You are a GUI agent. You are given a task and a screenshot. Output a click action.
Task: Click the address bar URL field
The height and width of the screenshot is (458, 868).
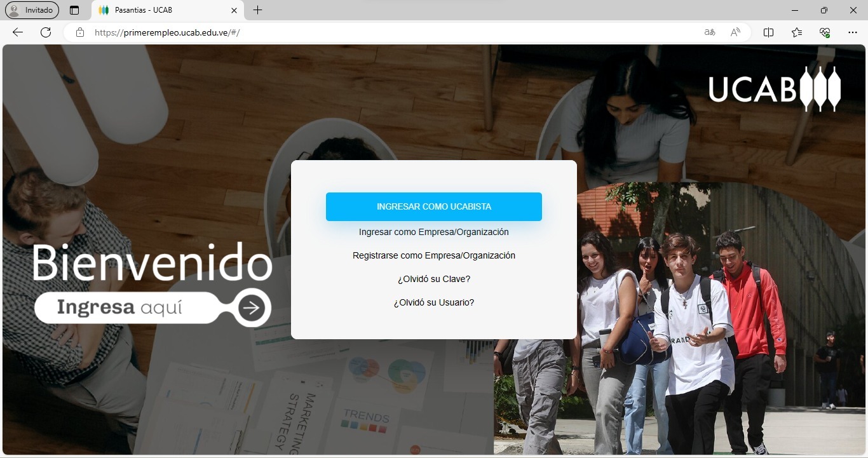tap(381, 32)
